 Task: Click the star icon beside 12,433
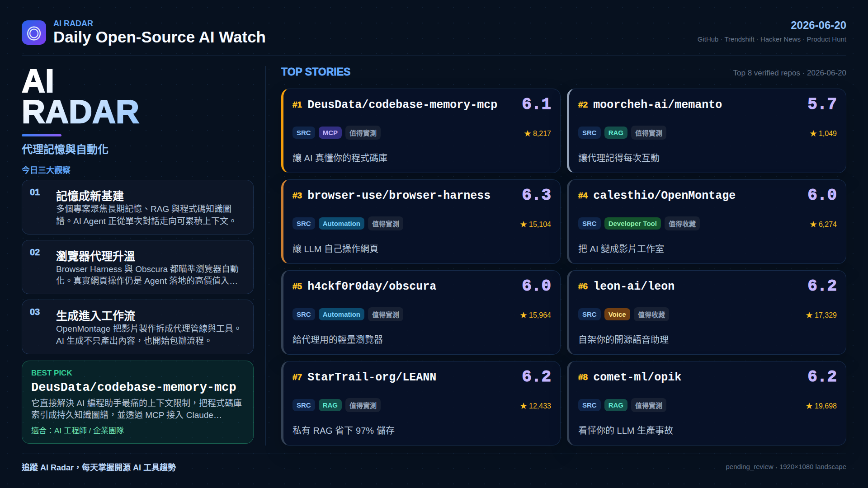[x=524, y=406]
